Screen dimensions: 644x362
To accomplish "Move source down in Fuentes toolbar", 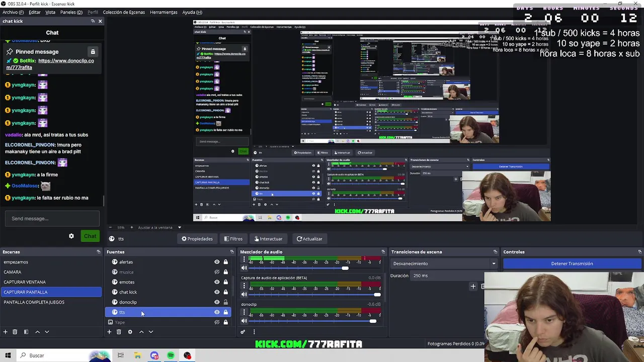I will [x=150, y=332].
